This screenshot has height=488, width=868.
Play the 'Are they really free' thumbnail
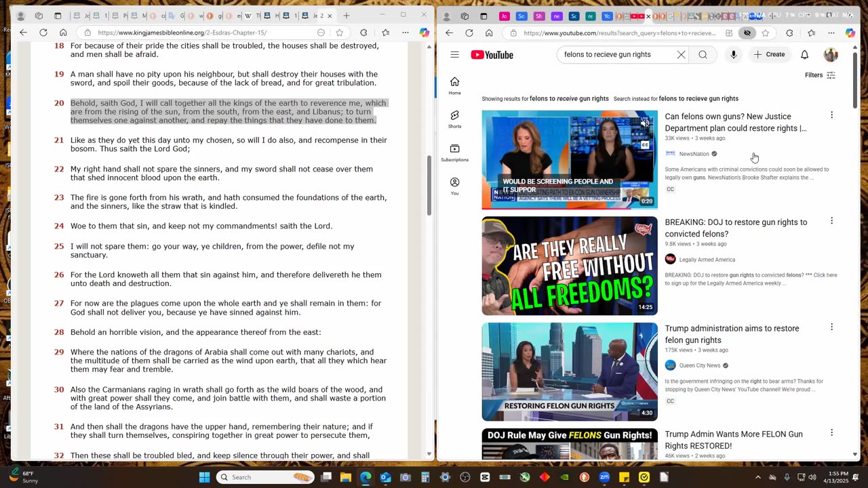pos(570,266)
